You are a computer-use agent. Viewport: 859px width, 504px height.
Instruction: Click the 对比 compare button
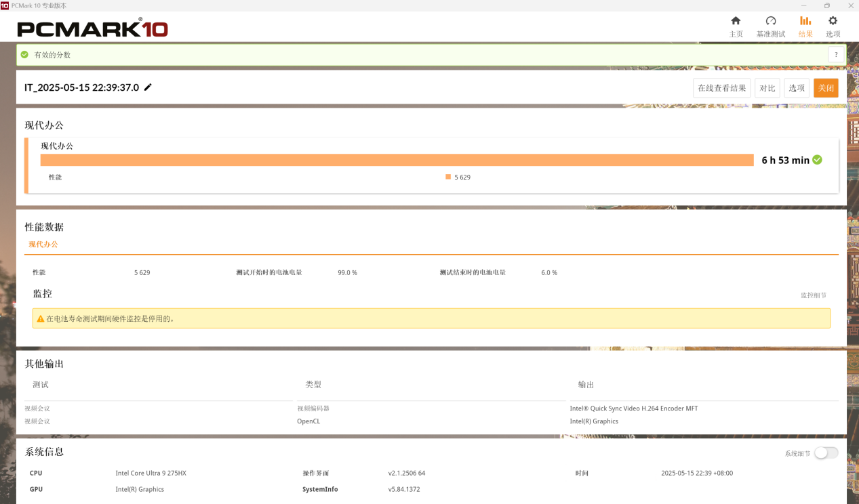point(767,88)
